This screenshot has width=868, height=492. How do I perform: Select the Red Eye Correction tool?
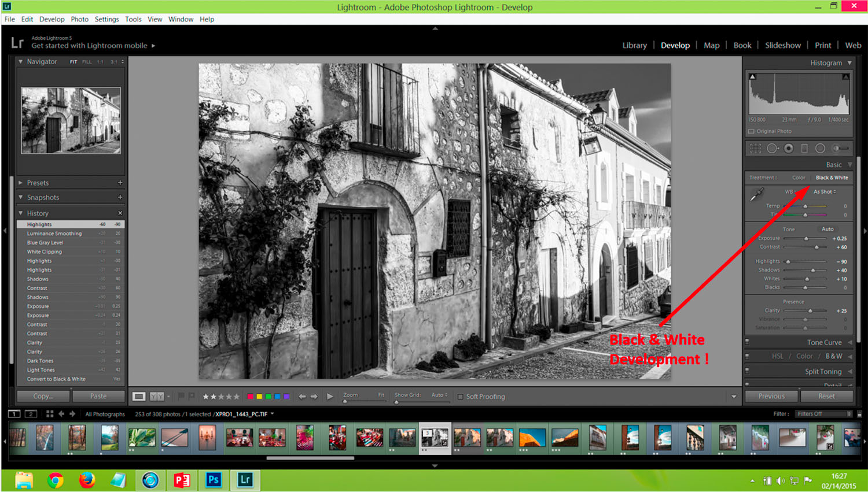click(789, 149)
